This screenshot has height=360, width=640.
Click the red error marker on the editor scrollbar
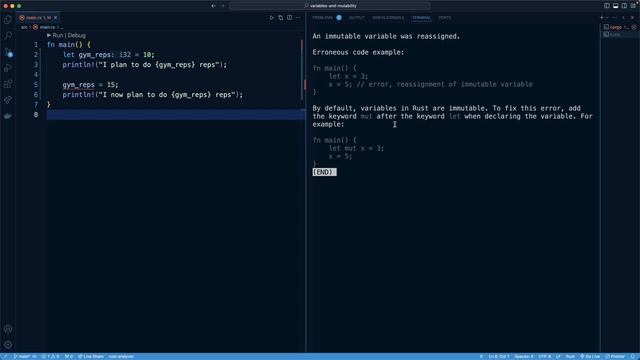point(304,84)
